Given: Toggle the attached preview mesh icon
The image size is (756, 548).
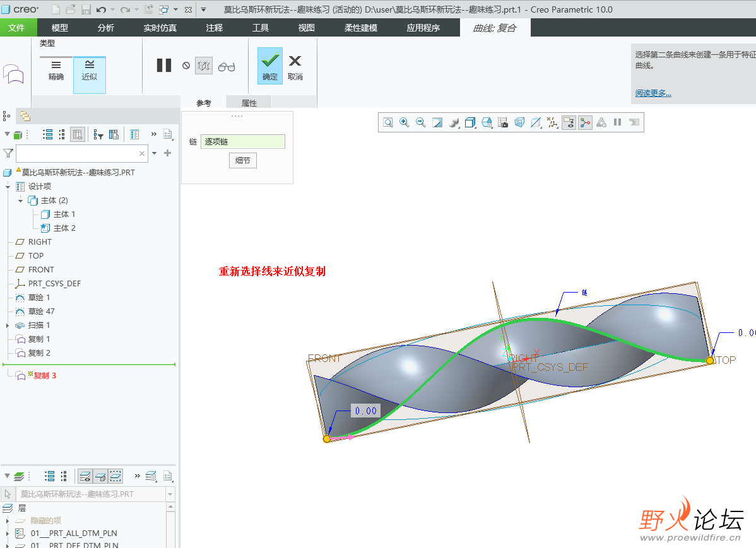Looking at the screenshot, I should 204,66.
